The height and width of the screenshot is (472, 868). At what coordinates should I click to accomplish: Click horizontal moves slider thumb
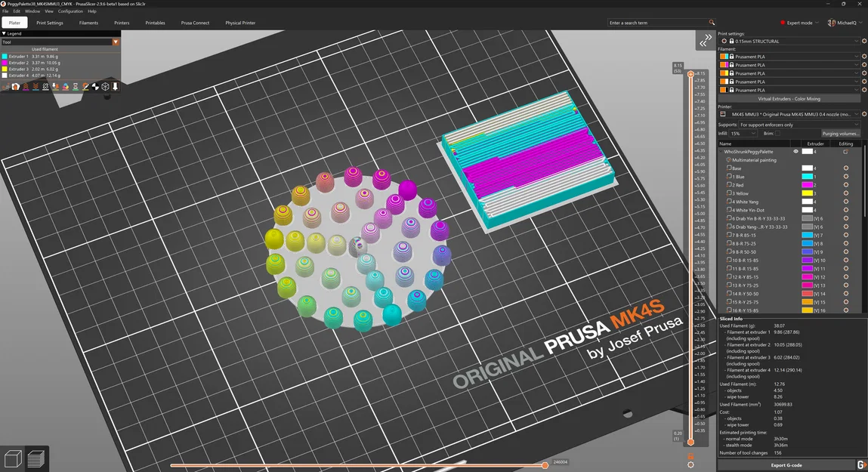pyautogui.click(x=545, y=465)
